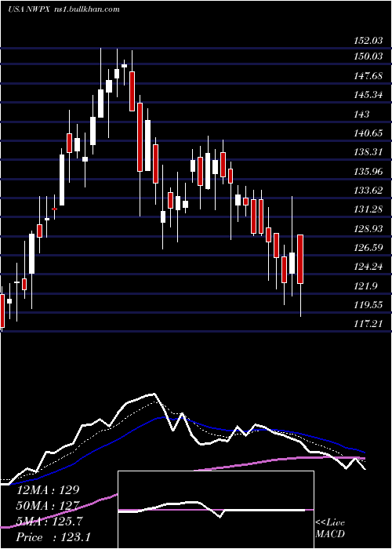The image size is (392, 549).
Task: Click the 126.59 price axis label
Action: pos(368,248)
